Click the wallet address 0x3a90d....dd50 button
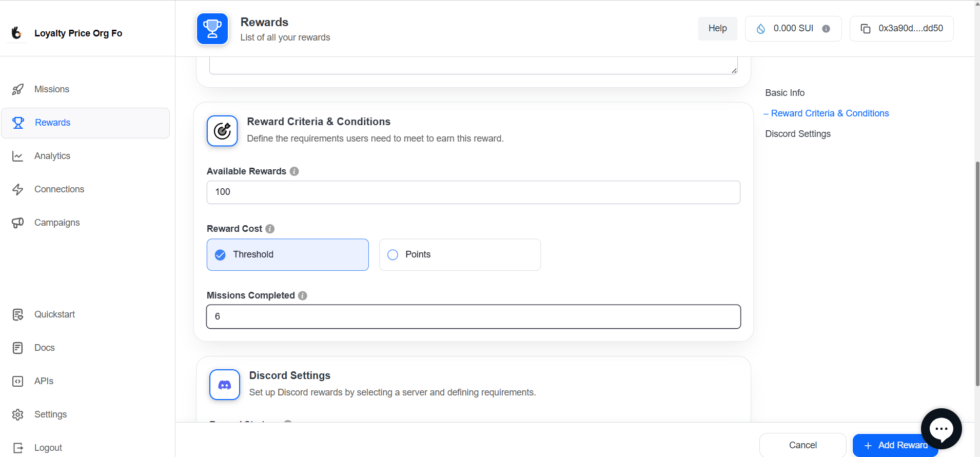 (x=901, y=29)
